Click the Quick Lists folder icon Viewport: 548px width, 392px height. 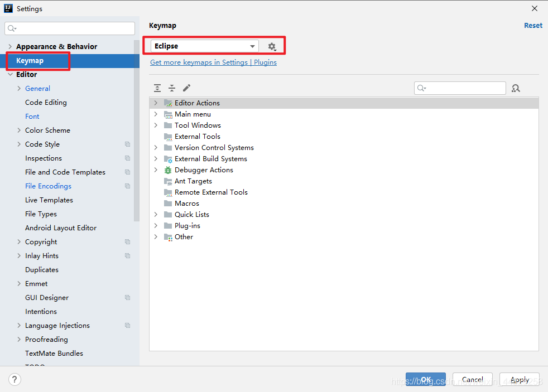click(168, 215)
